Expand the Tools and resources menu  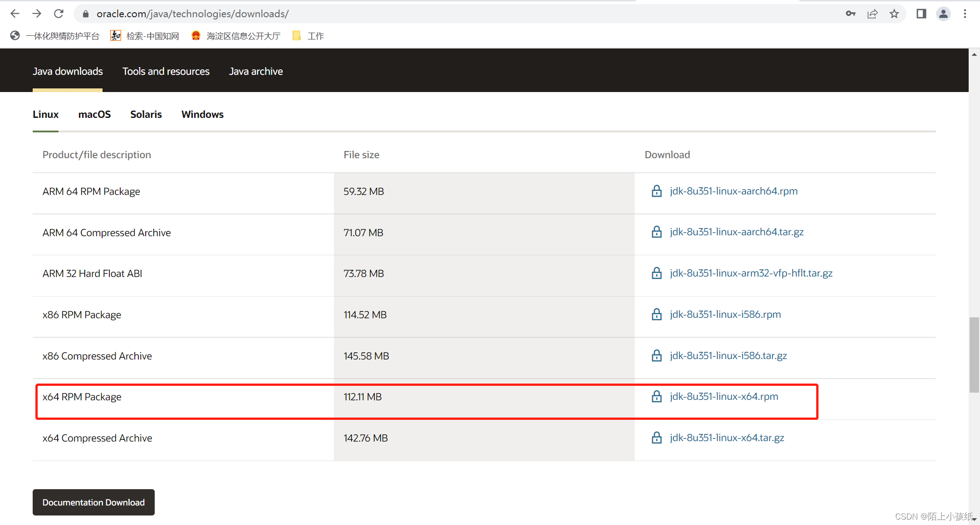[x=165, y=71]
